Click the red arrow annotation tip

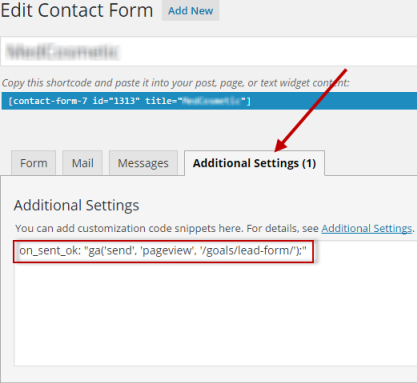click(x=277, y=149)
